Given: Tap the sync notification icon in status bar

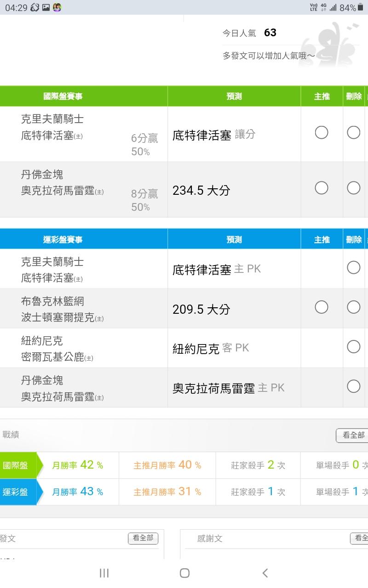Looking at the screenshot, I should tap(35, 7).
